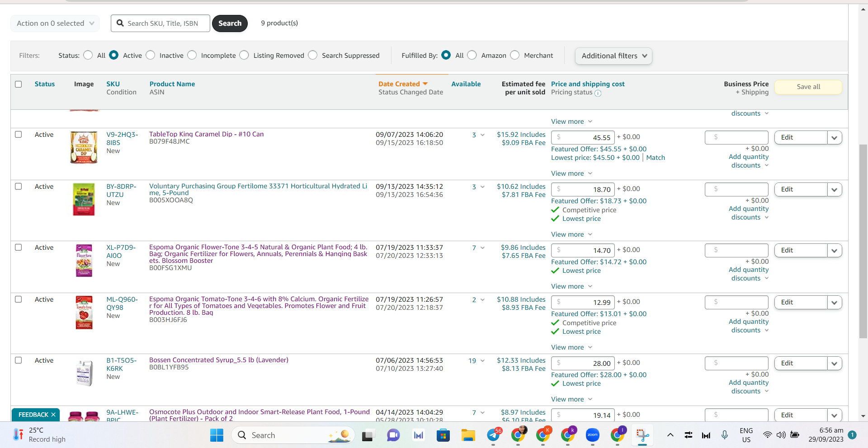Expand View more for Tomato-Tone row

click(572, 347)
